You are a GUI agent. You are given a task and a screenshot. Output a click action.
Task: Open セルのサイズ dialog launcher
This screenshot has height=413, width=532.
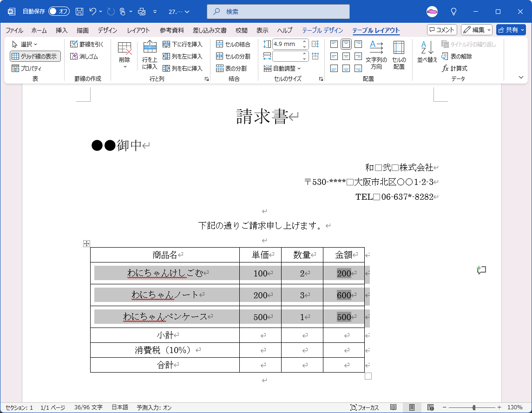click(x=321, y=79)
